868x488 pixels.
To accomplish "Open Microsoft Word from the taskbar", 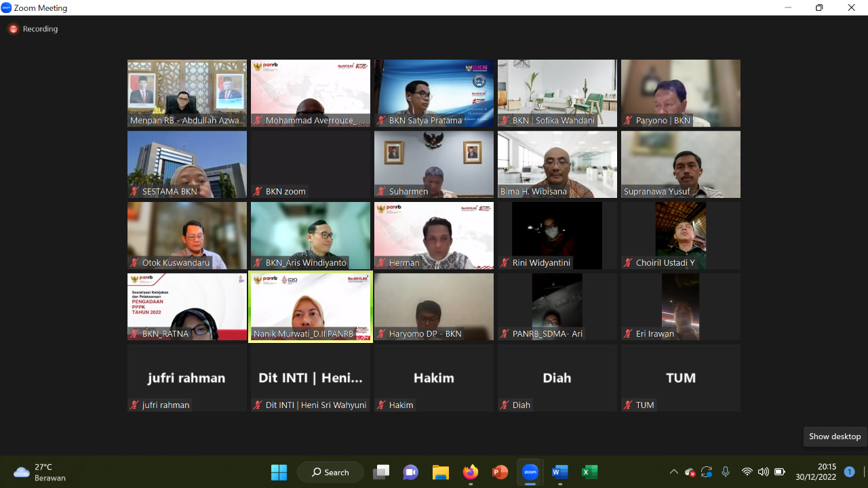I will 560,472.
